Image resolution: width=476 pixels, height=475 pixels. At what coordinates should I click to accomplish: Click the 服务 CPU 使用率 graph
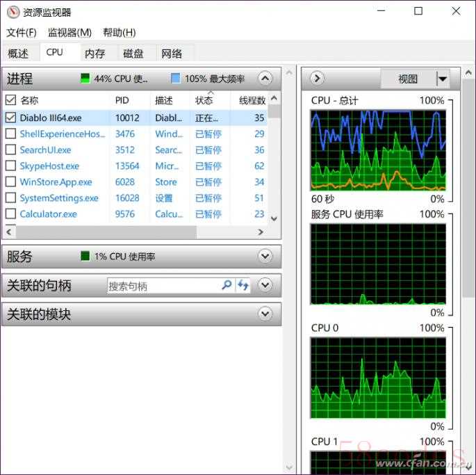378,264
